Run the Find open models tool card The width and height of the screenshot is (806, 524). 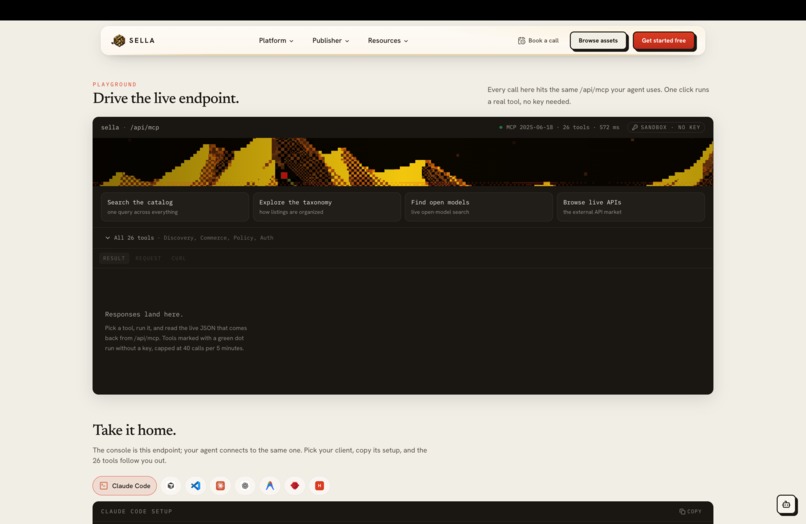[479, 207]
